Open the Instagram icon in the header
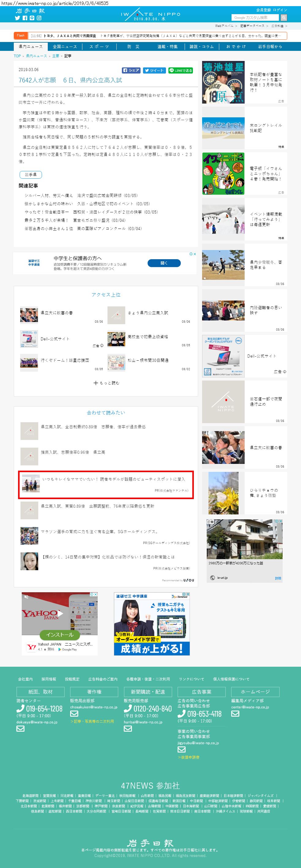Image resolution: width=301 pixels, height=868 pixels. (x=39, y=18)
